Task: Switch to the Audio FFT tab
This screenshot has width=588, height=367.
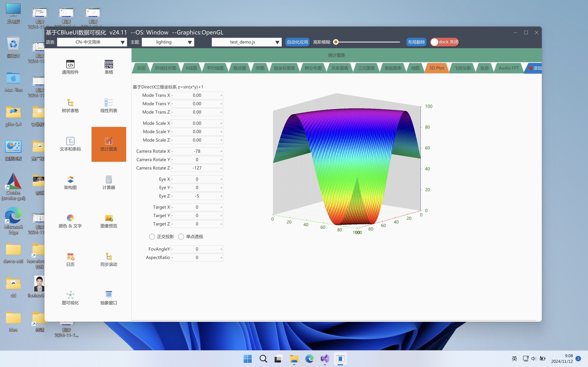Action: (x=508, y=68)
